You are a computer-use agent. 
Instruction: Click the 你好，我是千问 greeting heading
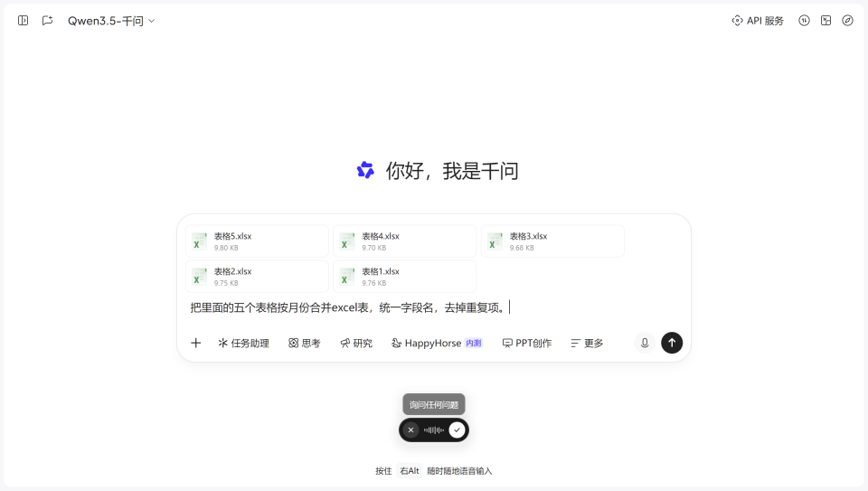click(x=452, y=171)
